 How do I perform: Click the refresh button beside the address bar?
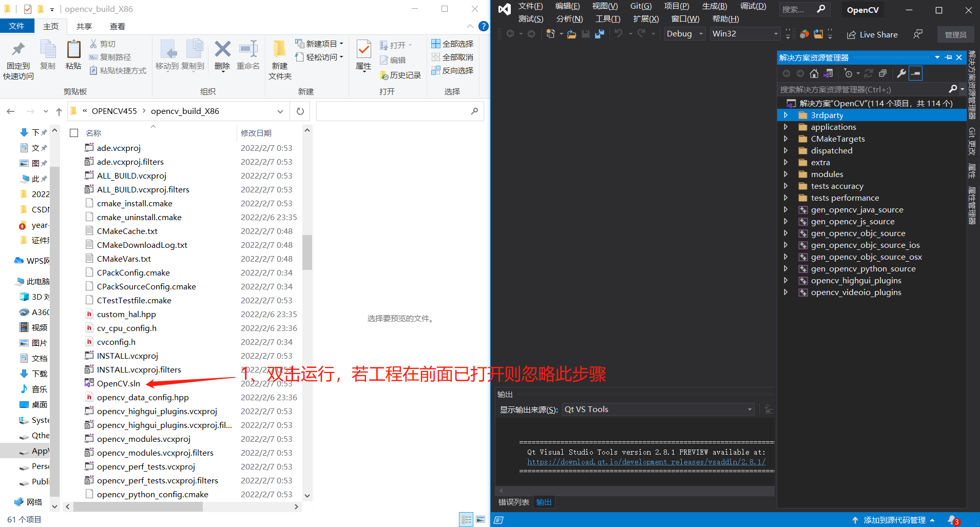pos(300,111)
